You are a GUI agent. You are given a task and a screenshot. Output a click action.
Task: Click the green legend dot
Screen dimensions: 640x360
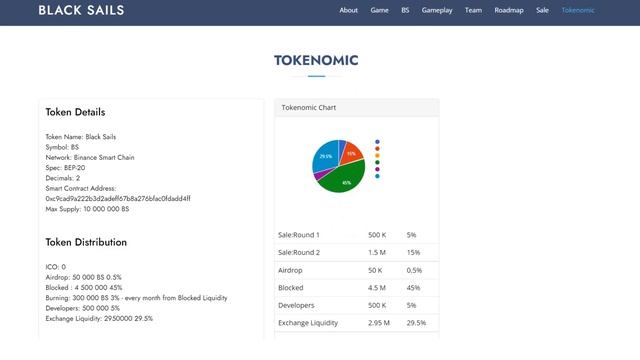pyautogui.click(x=377, y=162)
